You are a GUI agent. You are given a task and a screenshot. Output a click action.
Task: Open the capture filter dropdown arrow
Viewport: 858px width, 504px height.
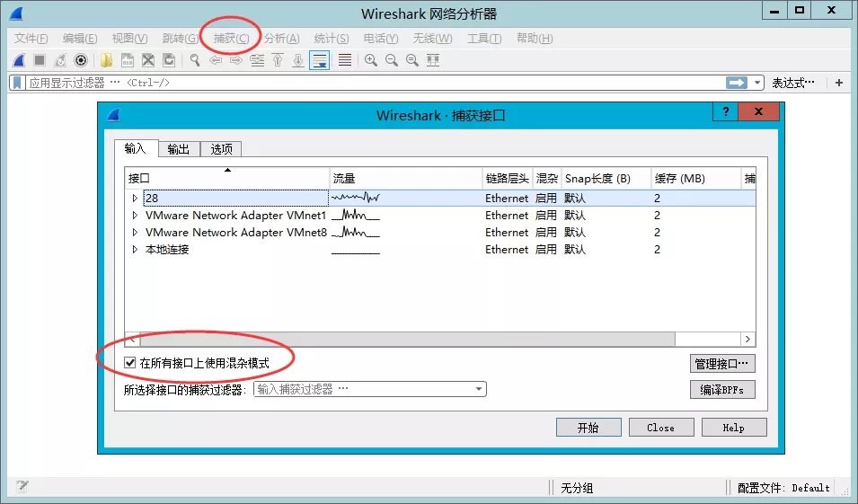(x=479, y=389)
